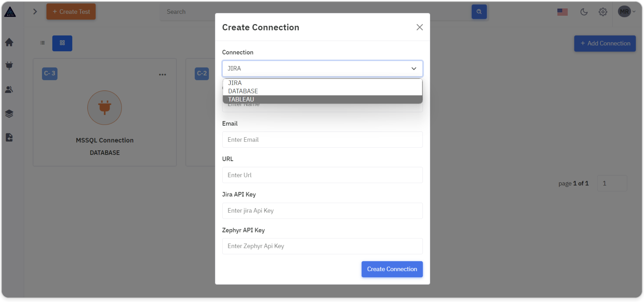
Task: Open Connections via plug sidebar icon
Action: 9,65
